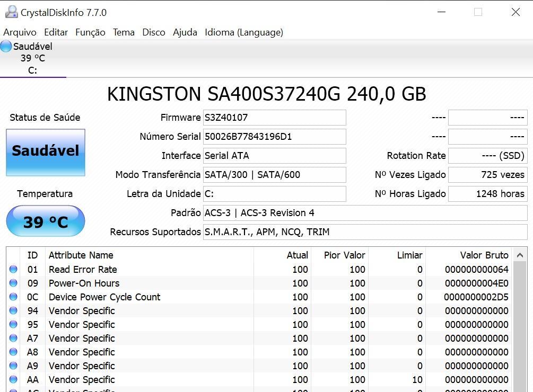
Task: Click the Valor Bruto column header
Action: coord(469,255)
